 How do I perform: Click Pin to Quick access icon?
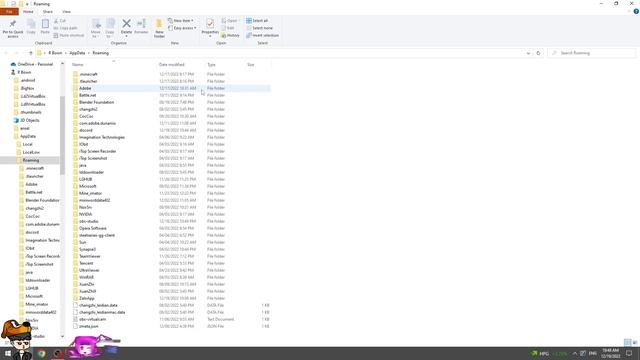coord(13,24)
